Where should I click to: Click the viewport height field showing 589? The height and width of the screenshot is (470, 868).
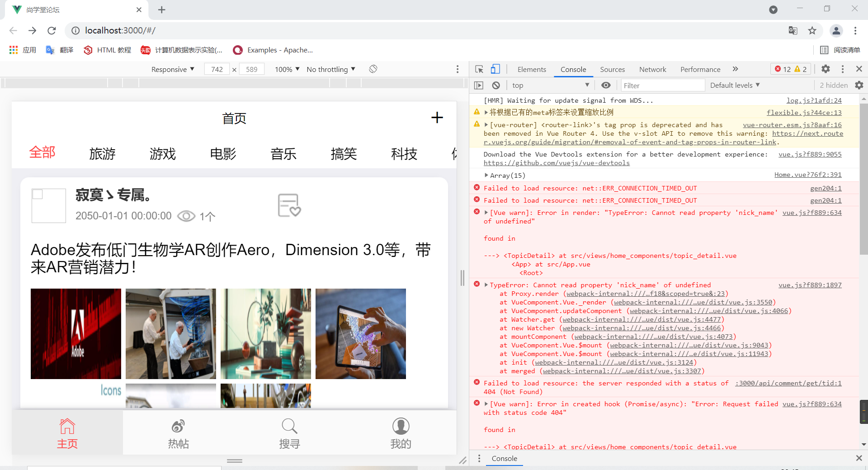252,69
